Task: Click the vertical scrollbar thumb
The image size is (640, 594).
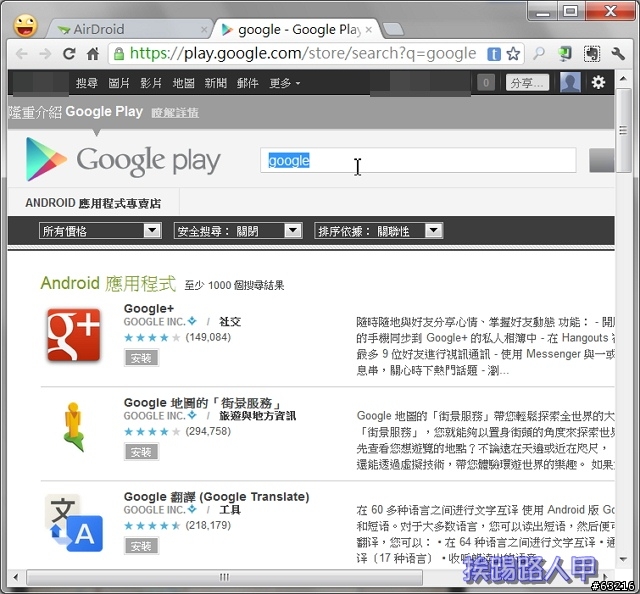Action: [x=623, y=131]
